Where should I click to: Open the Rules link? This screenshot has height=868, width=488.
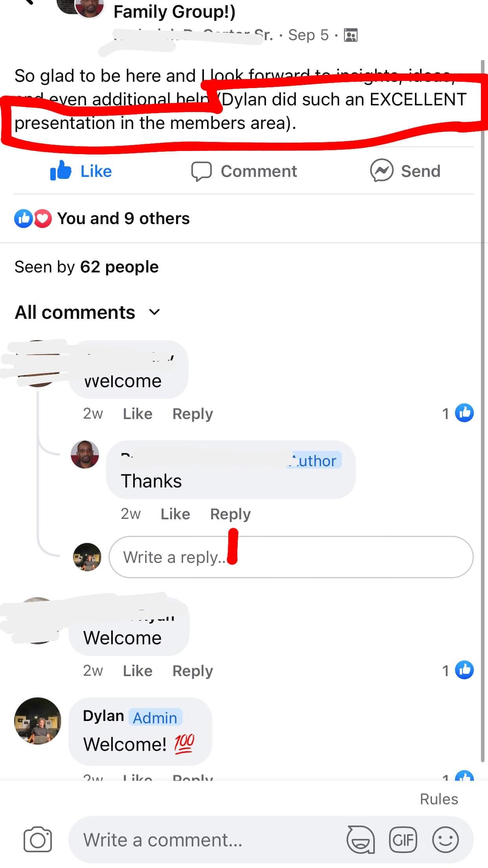pos(439,799)
